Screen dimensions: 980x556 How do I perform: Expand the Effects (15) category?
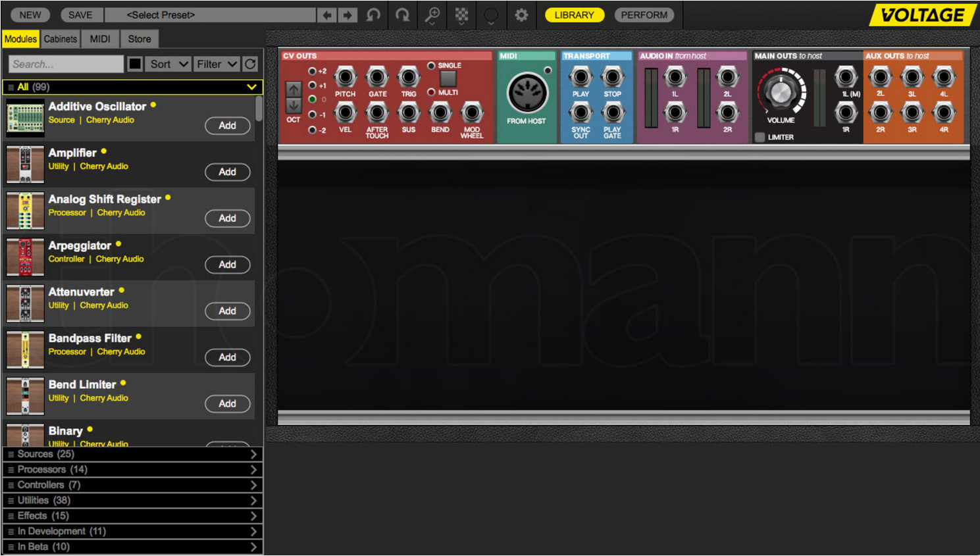click(x=132, y=515)
